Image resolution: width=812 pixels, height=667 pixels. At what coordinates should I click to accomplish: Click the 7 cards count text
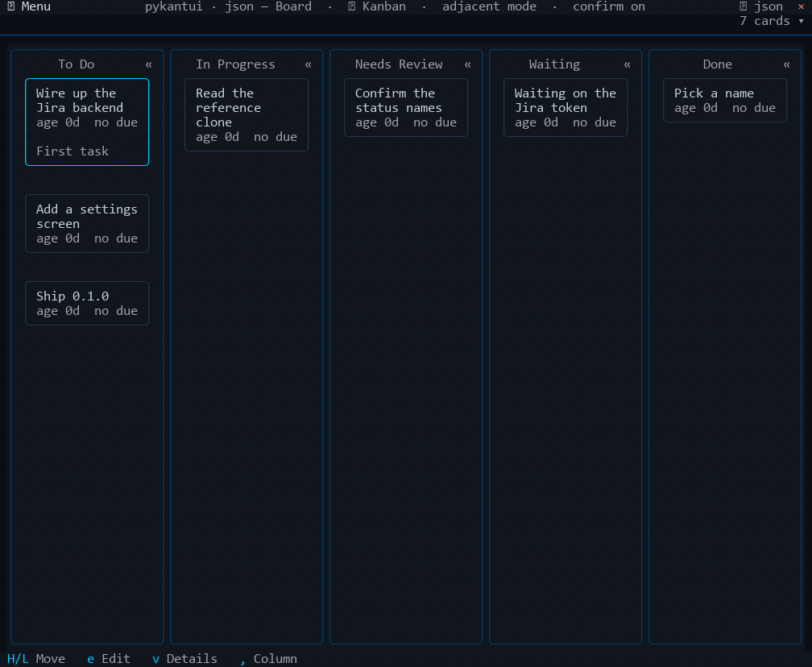(765, 21)
